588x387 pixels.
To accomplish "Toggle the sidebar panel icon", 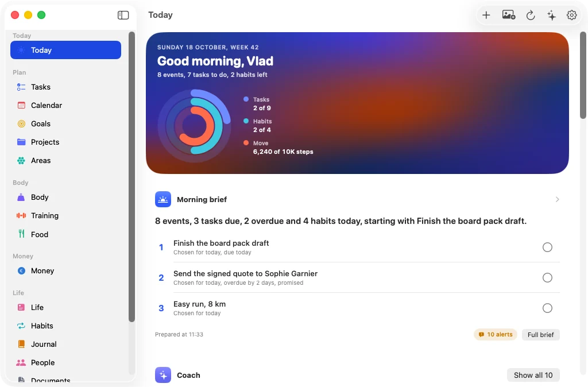I will tap(123, 15).
